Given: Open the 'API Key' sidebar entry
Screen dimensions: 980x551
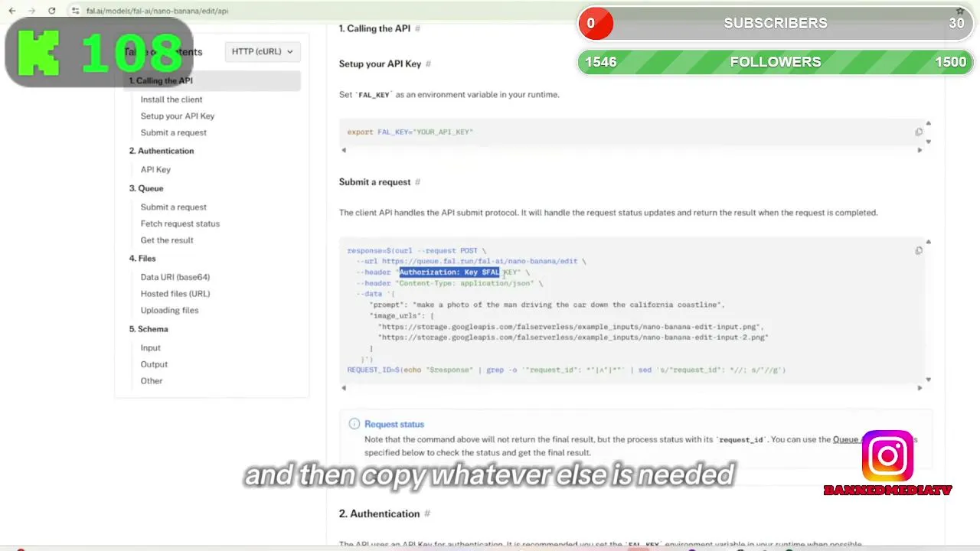Looking at the screenshot, I should tap(155, 169).
